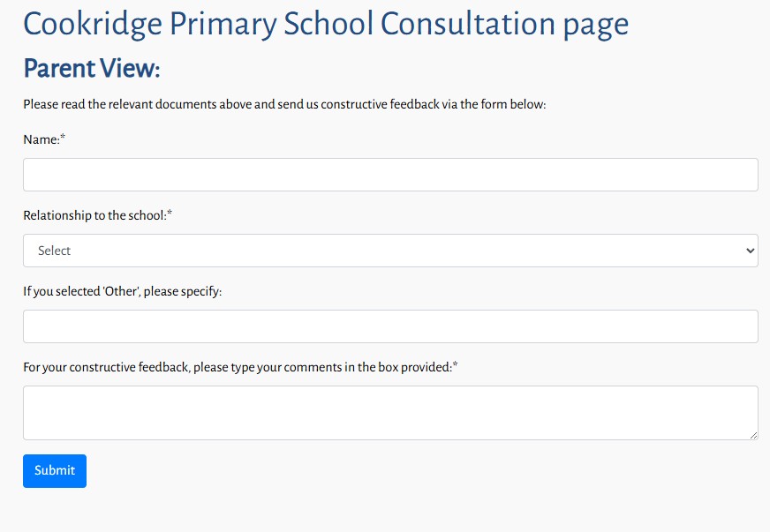Click the asterisk after 'in the box provided:'
This screenshot has width=770, height=532.
coord(455,366)
